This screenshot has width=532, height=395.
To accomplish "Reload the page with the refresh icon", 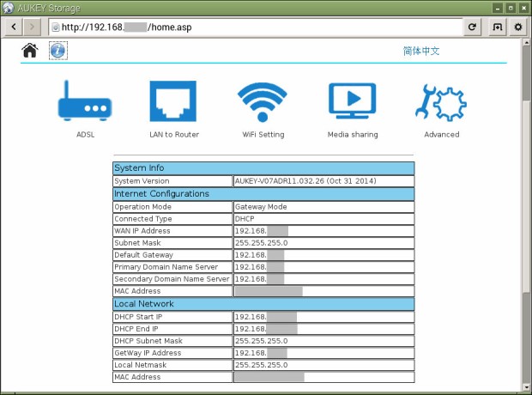I will tap(472, 27).
